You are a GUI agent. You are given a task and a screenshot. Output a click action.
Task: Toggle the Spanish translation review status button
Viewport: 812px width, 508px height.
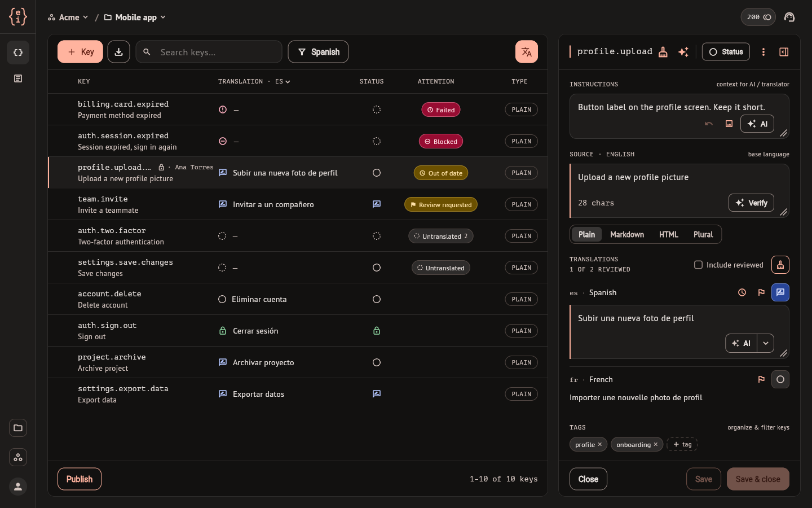click(x=780, y=292)
